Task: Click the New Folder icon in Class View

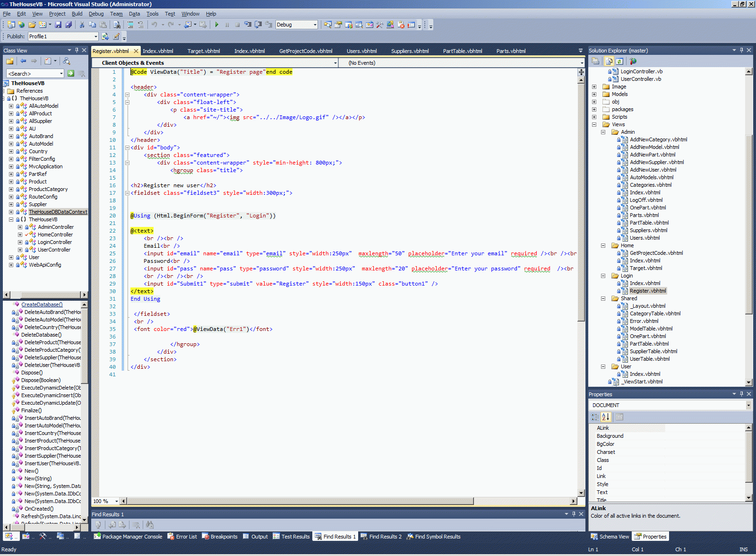Action: pos(10,61)
